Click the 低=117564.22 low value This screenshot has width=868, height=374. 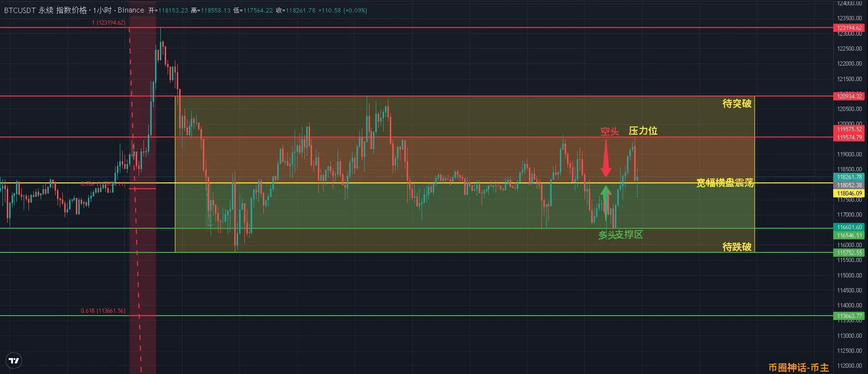253,10
